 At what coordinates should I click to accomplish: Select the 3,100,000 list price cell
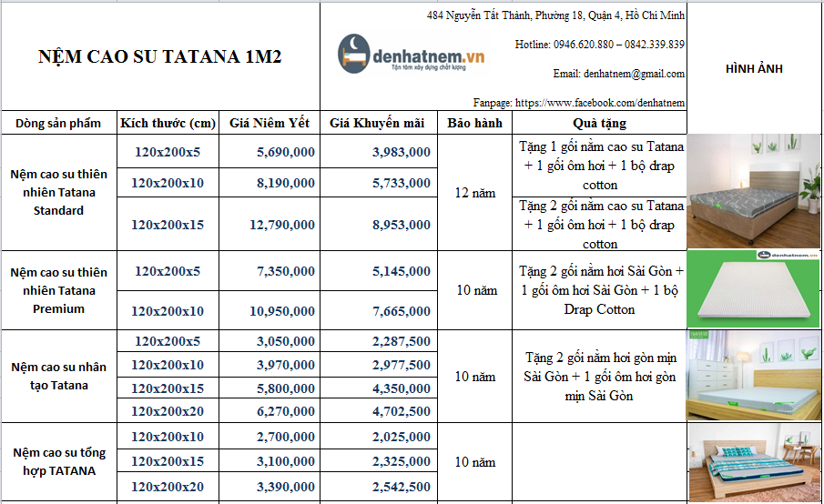coord(270,461)
